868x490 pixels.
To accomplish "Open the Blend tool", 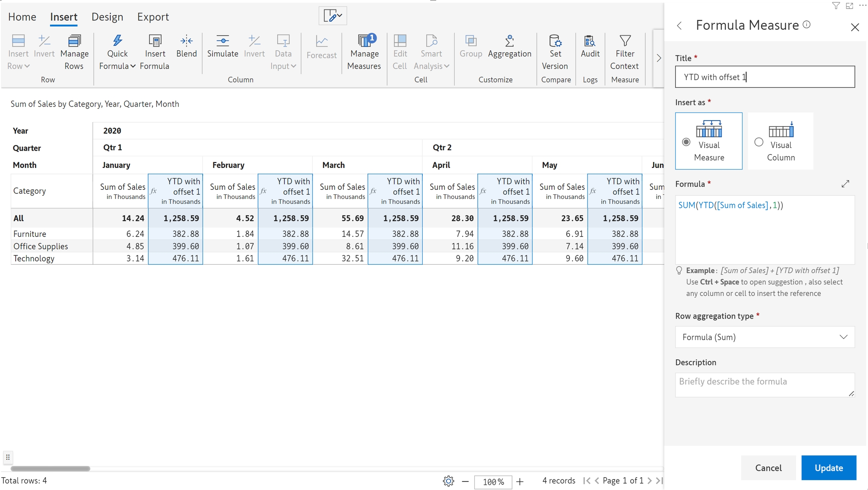I will (x=186, y=41).
